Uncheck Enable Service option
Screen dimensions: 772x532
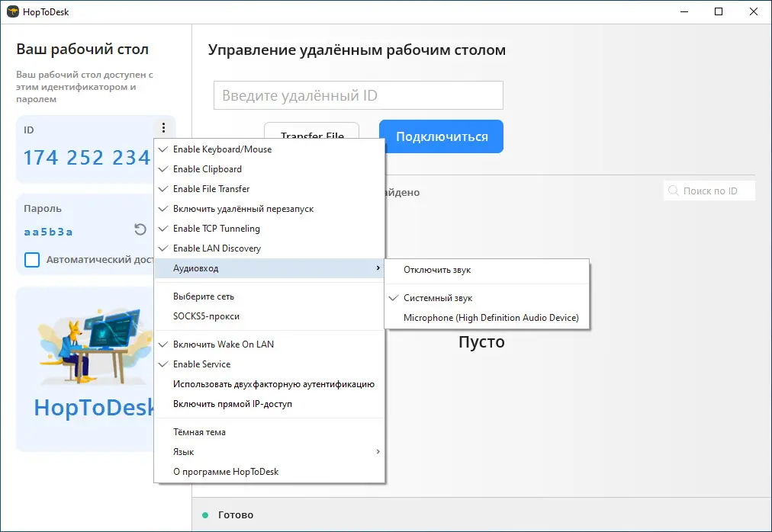coord(269,364)
